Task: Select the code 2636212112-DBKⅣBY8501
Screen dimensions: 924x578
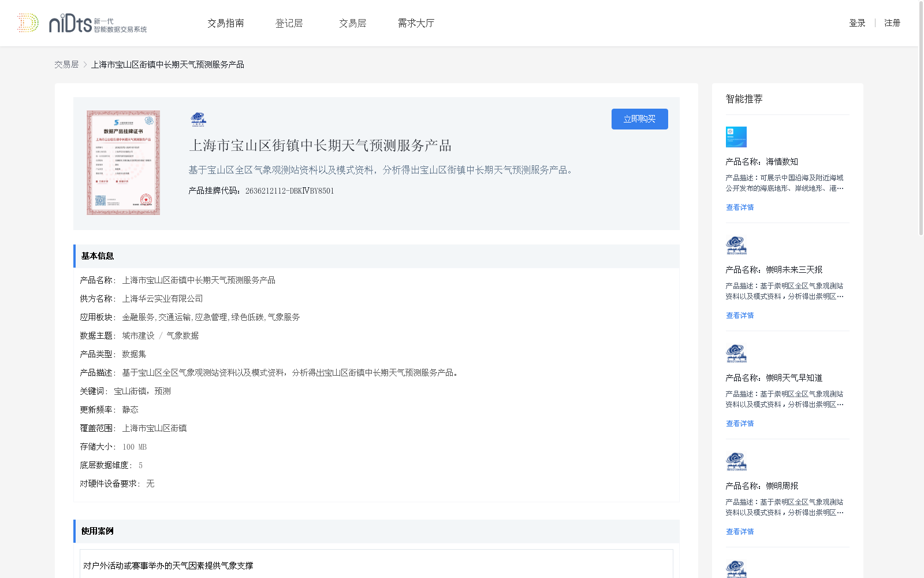Action: [x=290, y=191]
